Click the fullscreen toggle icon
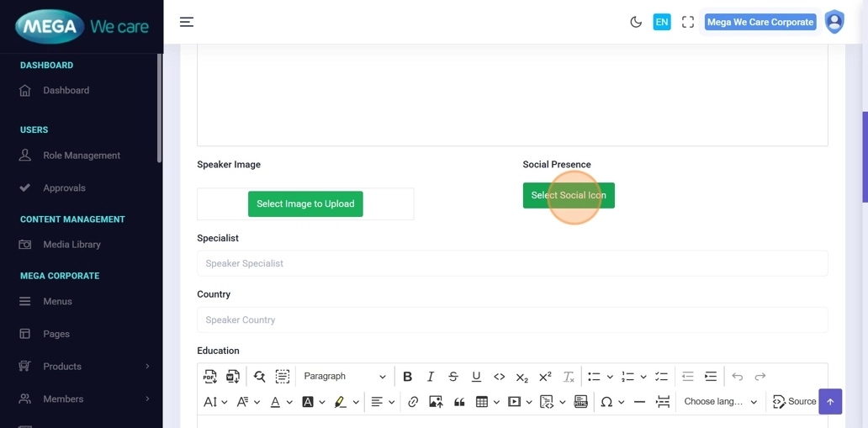Screen dimensions: 868x428 coord(688,22)
